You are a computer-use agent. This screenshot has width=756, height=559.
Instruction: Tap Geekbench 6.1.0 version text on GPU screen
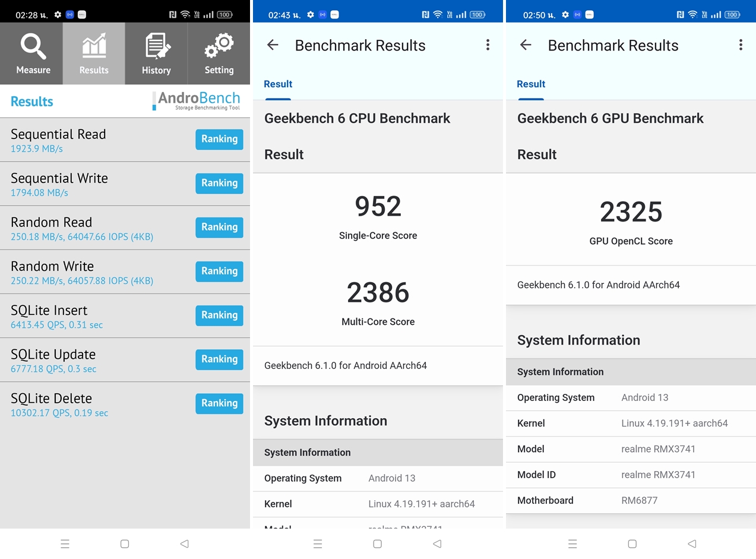[599, 285]
